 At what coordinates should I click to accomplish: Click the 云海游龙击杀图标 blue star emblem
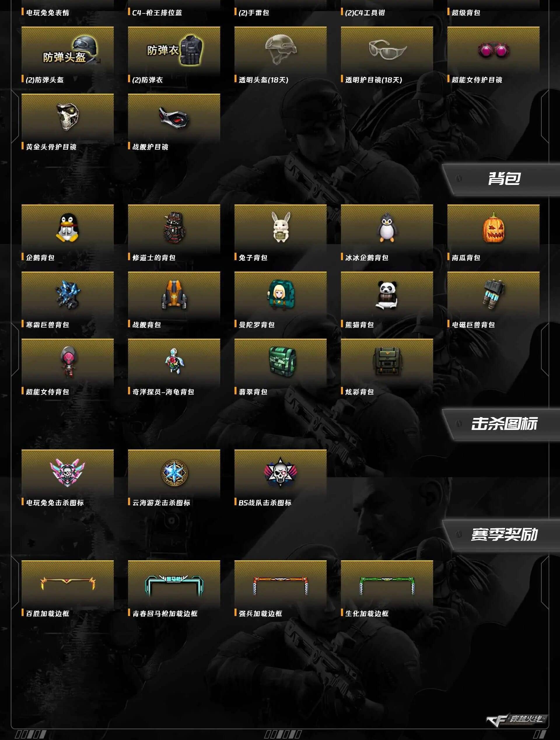coord(174,473)
